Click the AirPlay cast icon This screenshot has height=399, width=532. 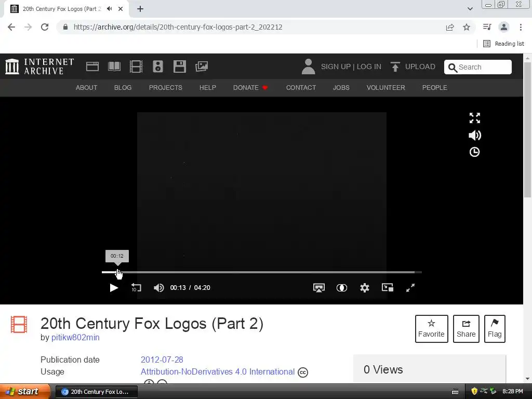(x=319, y=288)
